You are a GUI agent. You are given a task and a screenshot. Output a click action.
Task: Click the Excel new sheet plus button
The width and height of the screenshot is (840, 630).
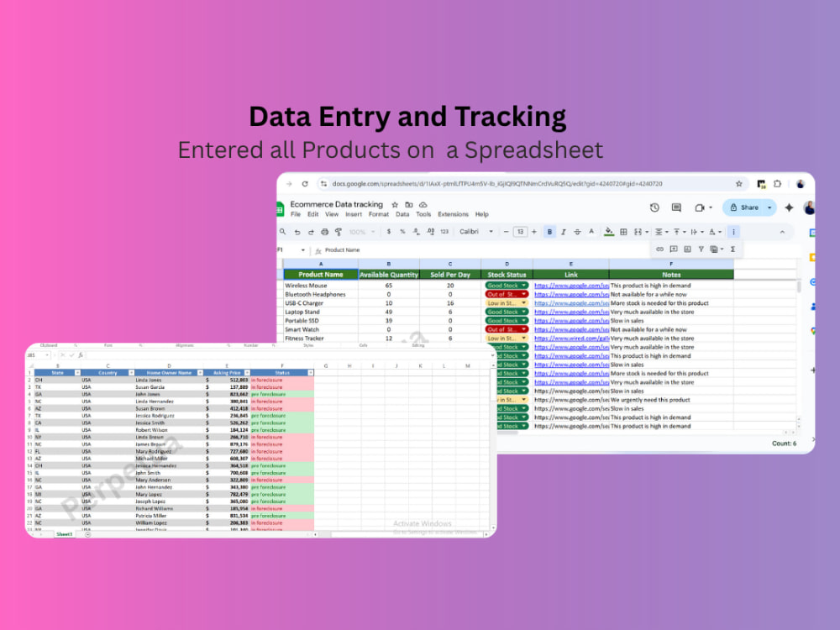[x=88, y=534]
